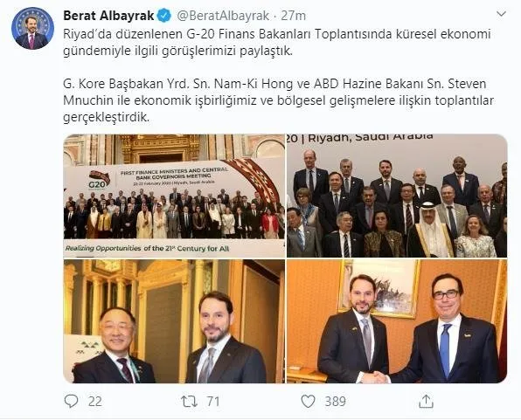Open the @BeratAlbayrak handle link
Image resolution: width=521 pixels, height=420 pixels.
(223, 16)
